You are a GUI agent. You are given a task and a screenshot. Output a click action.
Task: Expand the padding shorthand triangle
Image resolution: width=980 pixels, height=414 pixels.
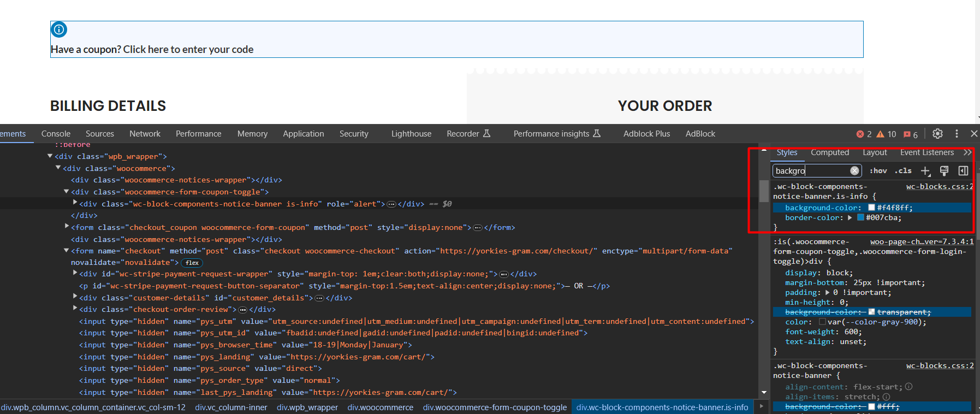click(x=827, y=293)
